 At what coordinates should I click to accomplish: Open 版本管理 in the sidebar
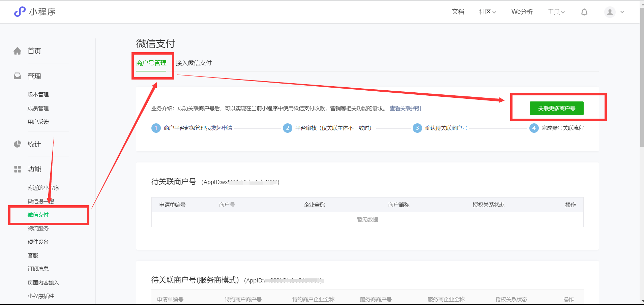coord(38,95)
